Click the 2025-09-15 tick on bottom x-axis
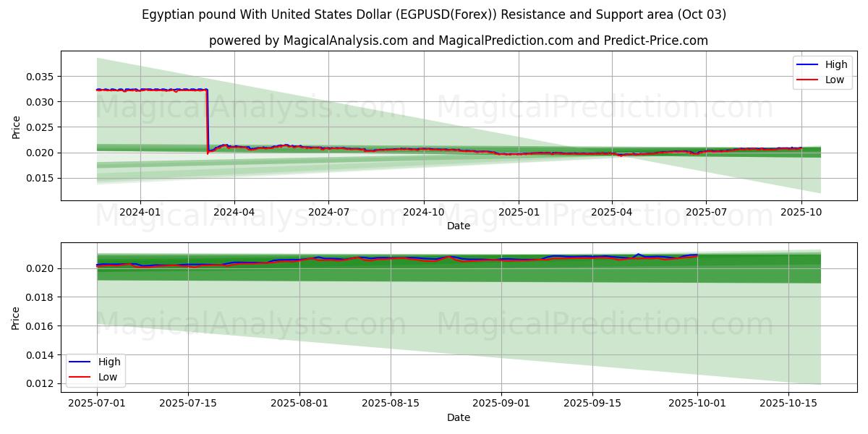Image resolution: width=868 pixels, height=434 pixels. pos(592,403)
